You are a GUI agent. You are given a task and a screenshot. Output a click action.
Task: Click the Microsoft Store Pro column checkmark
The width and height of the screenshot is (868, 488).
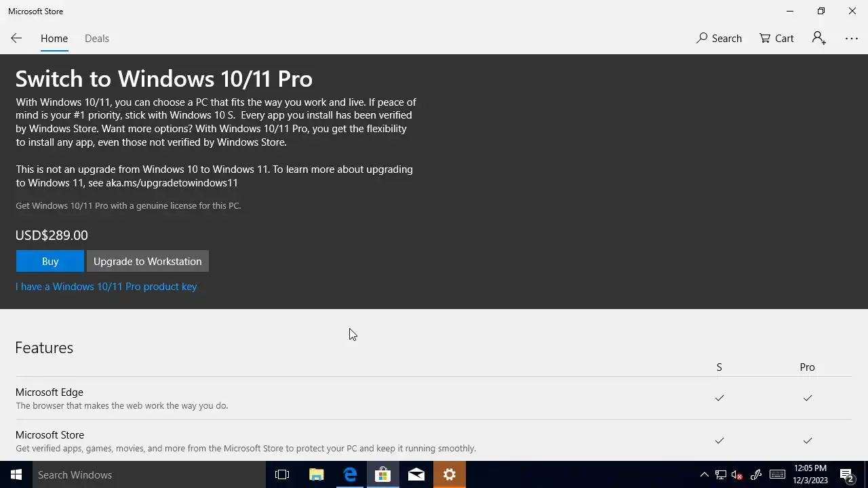[808, 441]
